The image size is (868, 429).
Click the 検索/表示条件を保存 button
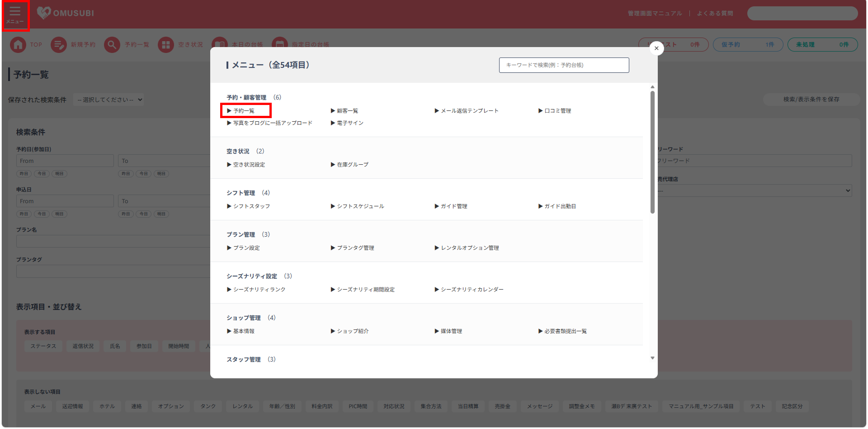pos(811,100)
